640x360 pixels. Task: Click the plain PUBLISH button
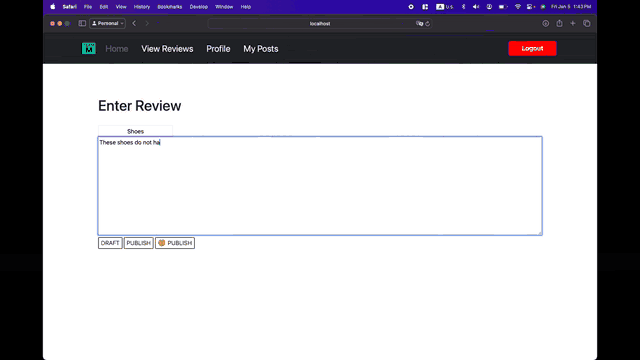tap(139, 243)
